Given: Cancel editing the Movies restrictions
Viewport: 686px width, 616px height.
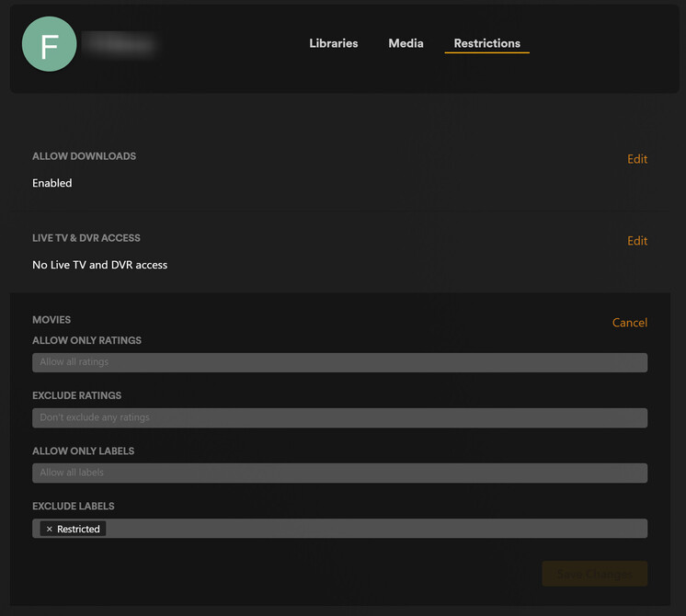Looking at the screenshot, I should click(x=630, y=323).
